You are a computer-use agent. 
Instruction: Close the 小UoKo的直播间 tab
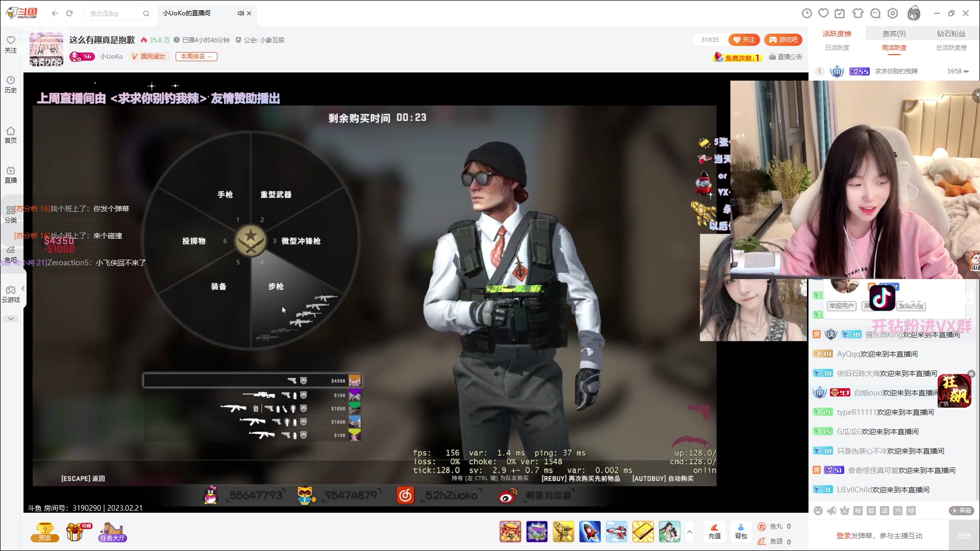tap(249, 13)
